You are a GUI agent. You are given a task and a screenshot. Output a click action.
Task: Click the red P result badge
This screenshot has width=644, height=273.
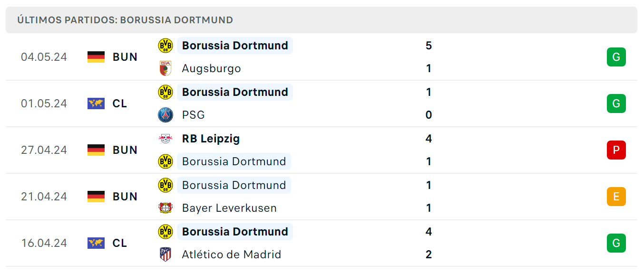pos(616,150)
